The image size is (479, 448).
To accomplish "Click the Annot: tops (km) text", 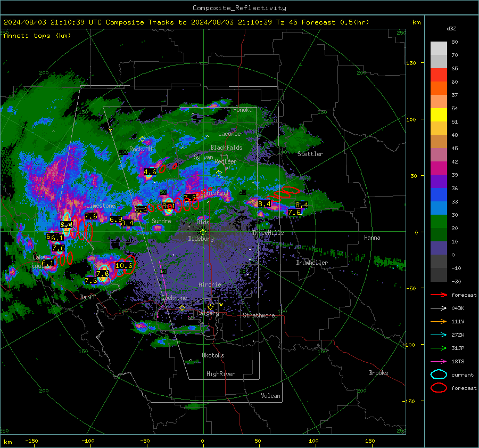I will coord(37,36).
